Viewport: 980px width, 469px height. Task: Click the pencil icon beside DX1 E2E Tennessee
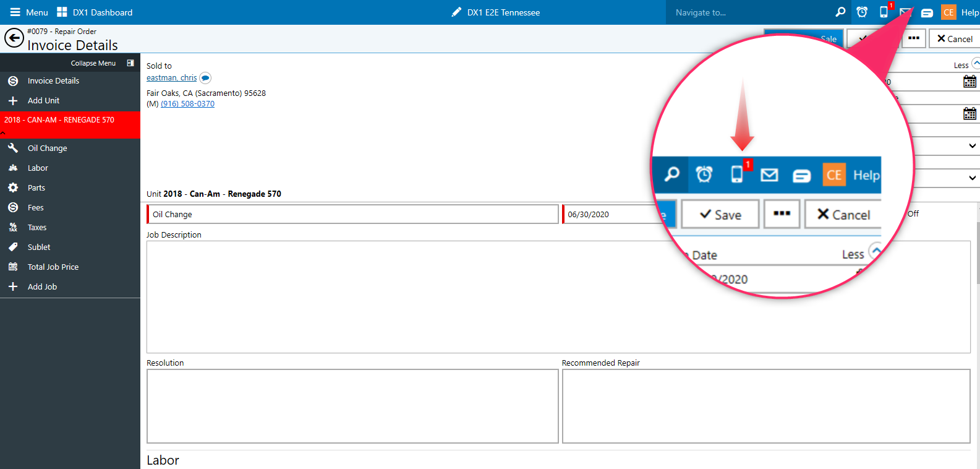pyautogui.click(x=456, y=12)
